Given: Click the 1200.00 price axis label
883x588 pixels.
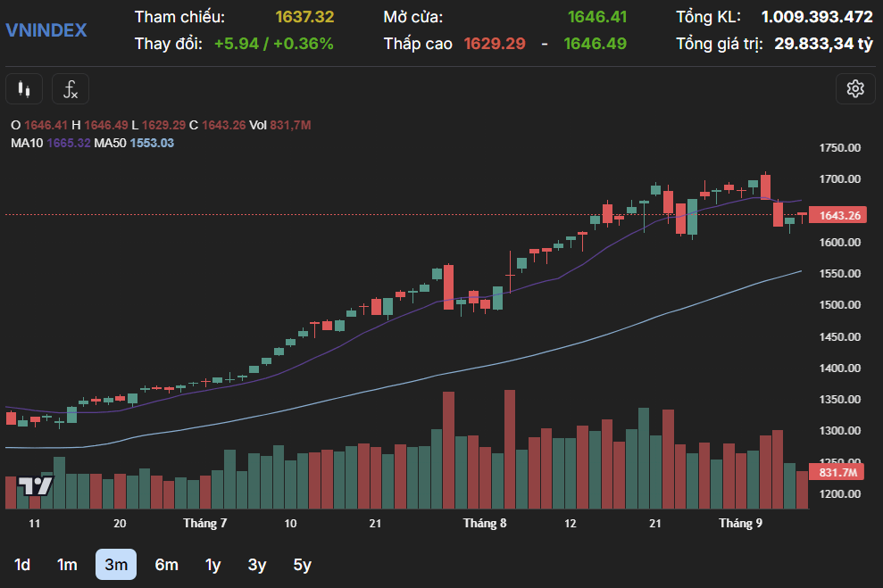Looking at the screenshot, I should [x=839, y=494].
